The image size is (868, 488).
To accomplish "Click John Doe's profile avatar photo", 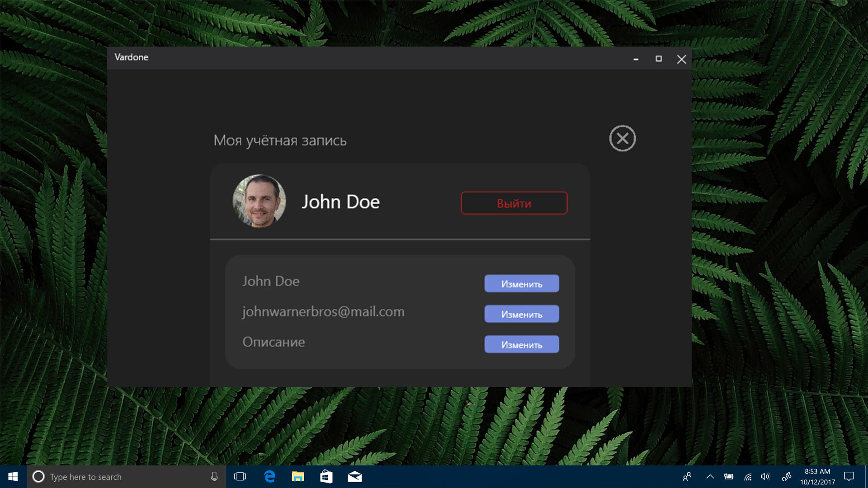I will coord(259,201).
